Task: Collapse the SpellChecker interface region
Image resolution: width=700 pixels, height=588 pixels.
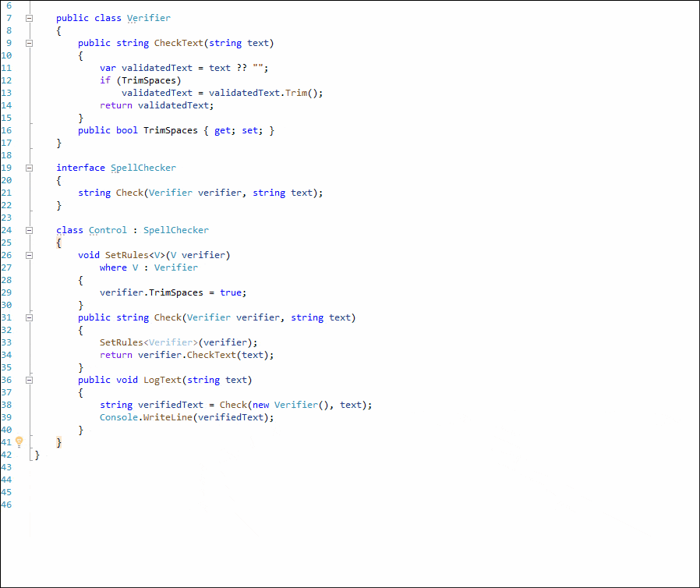Action: [x=30, y=167]
